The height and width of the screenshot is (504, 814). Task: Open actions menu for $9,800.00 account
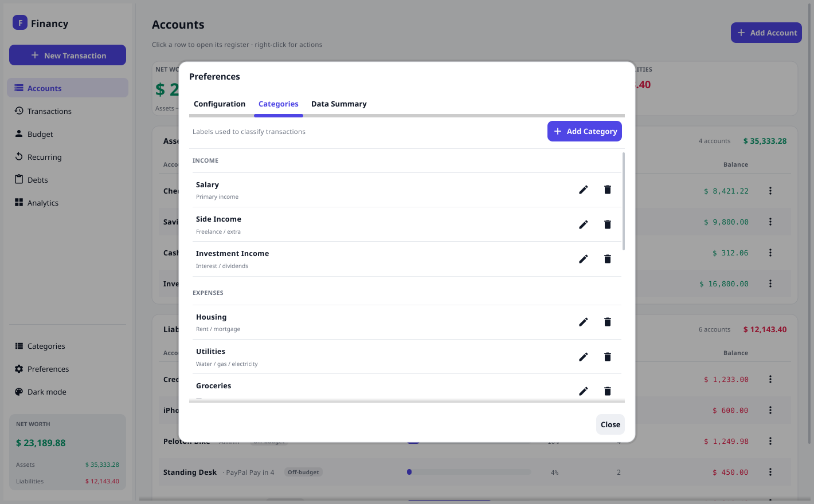[770, 222]
